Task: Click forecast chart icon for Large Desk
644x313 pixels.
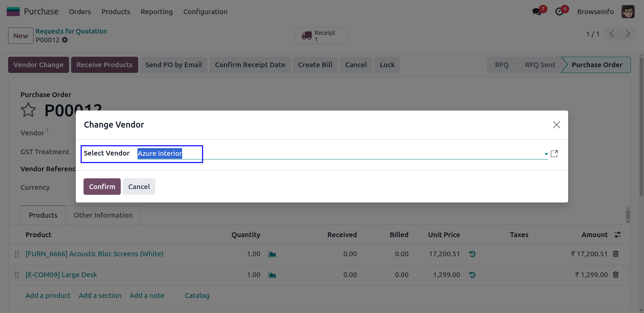Action: point(272,275)
